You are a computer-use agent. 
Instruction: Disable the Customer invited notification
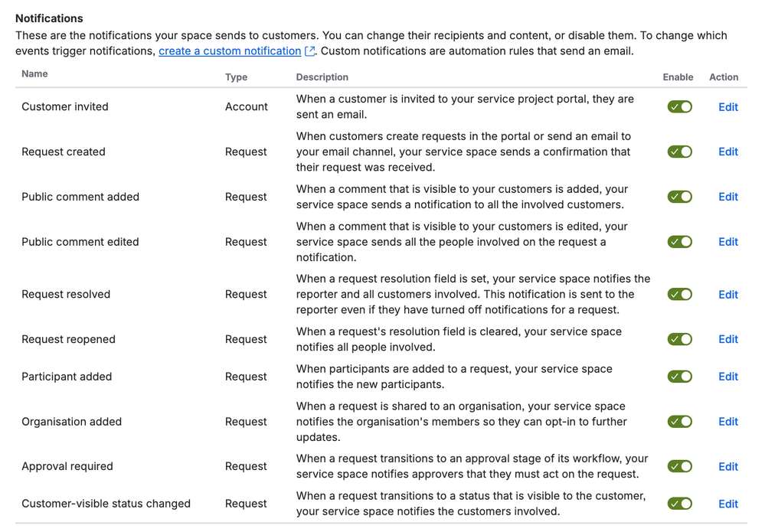click(x=679, y=107)
